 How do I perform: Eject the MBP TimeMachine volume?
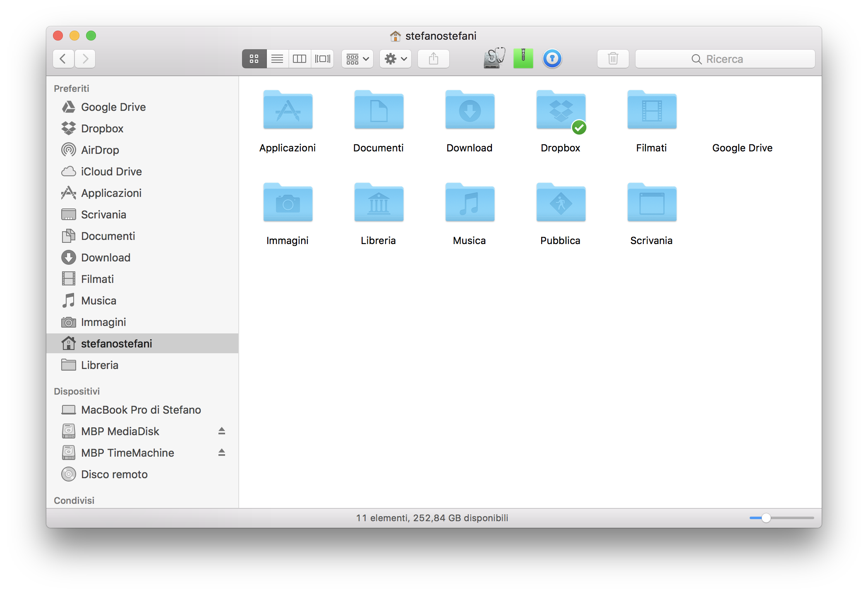(222, 453)
